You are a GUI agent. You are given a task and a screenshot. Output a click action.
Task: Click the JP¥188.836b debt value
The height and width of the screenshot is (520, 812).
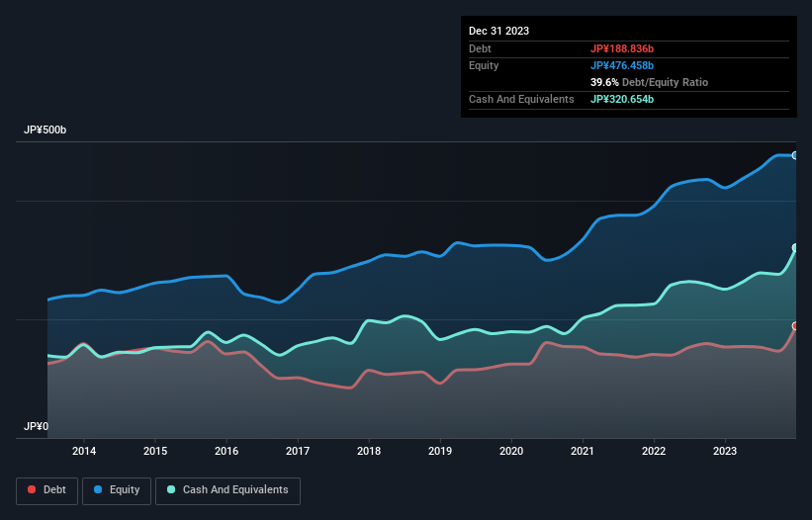coord(622,48)
